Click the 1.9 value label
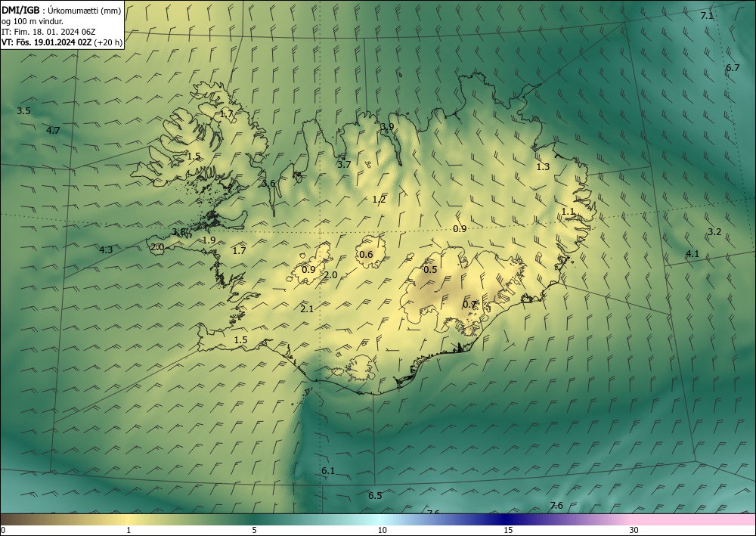The width and height of the screenshot is (756, 536). [209, 240]
